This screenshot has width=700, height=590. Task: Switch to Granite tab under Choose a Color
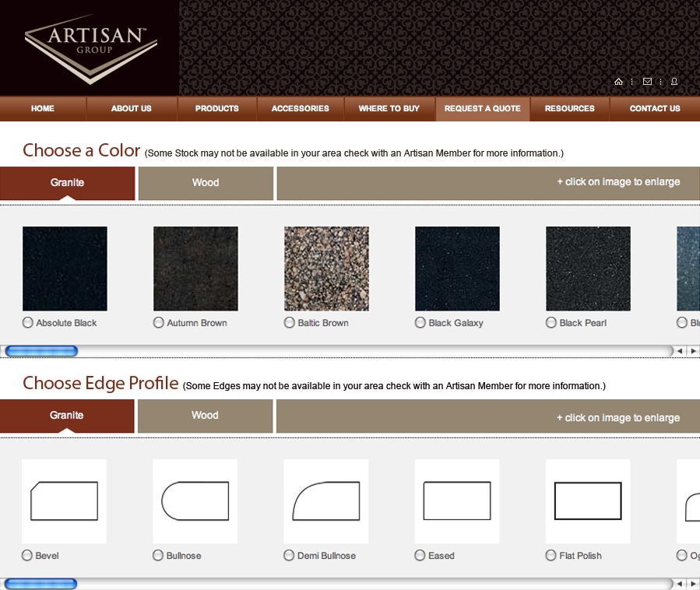(x=68, y=183)
